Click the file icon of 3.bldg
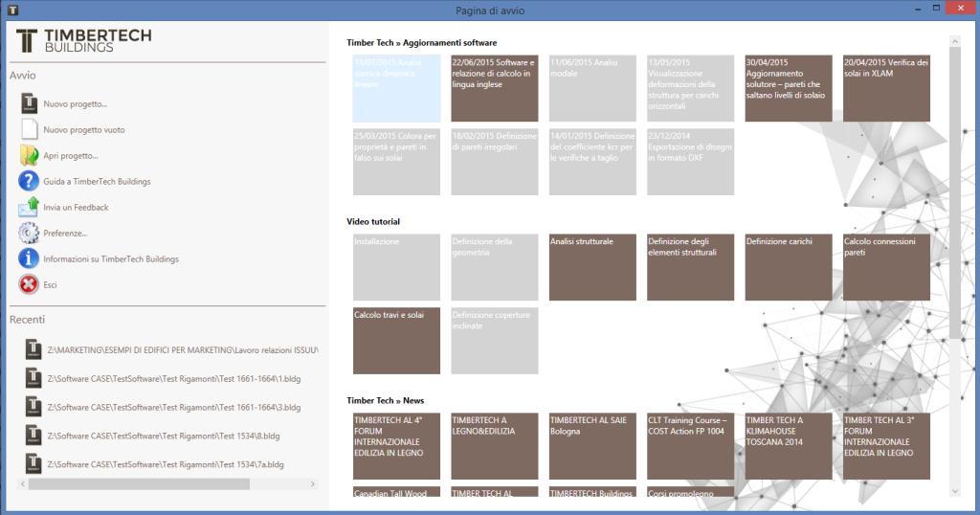 pyautogui.click(x=33, y=407)
